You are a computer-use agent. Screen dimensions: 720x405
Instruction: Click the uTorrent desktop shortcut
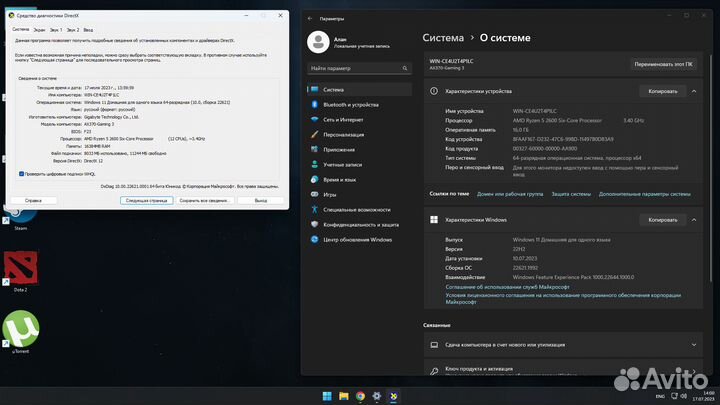[21, 332]
